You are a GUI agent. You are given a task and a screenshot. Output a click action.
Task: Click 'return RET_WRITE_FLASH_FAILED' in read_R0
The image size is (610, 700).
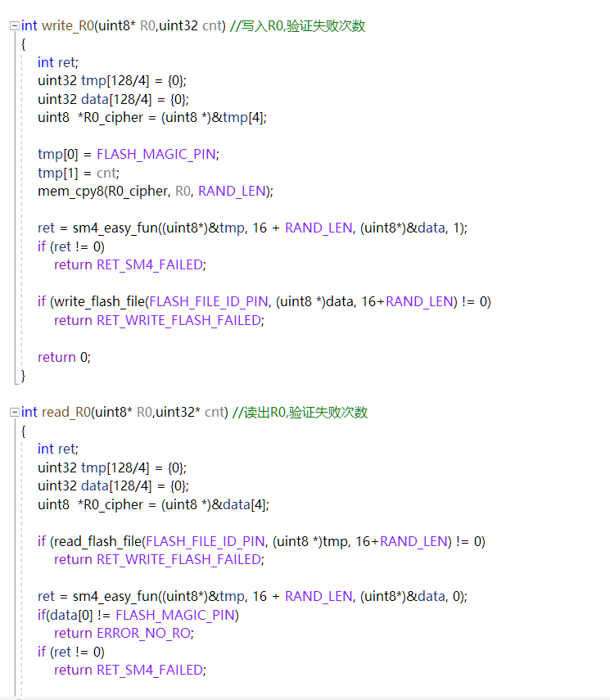(159, 559)
